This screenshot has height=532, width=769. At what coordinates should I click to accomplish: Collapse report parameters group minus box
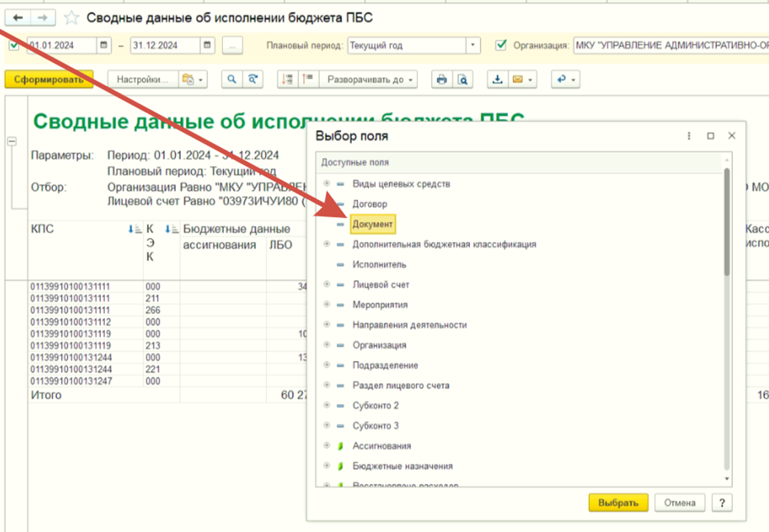(12, 141)
